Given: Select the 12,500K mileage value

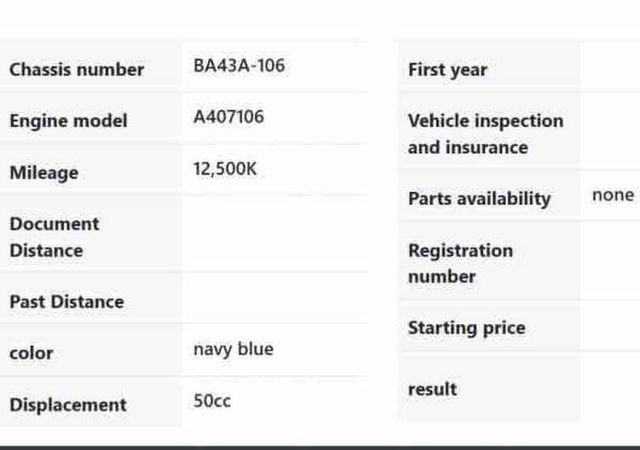Looking at the screenshot, I should [225, 169].
